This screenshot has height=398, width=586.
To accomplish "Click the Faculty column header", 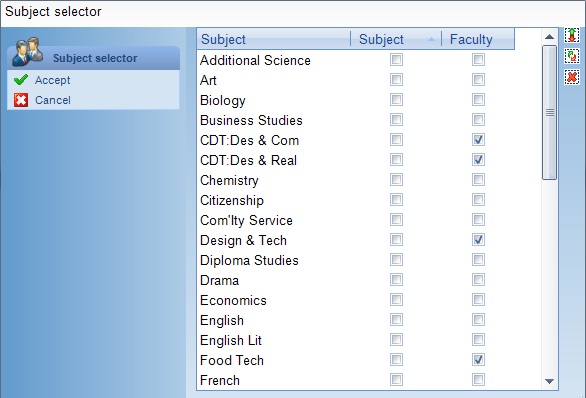I will coord(478,39).
